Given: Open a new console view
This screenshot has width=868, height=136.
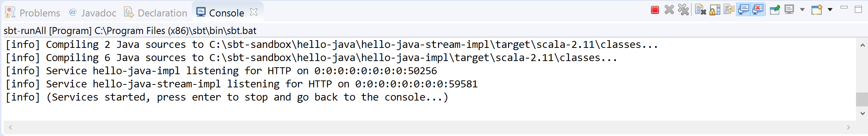Looking at the screenshot, I should pyautogui.click(x=817, y=10).
